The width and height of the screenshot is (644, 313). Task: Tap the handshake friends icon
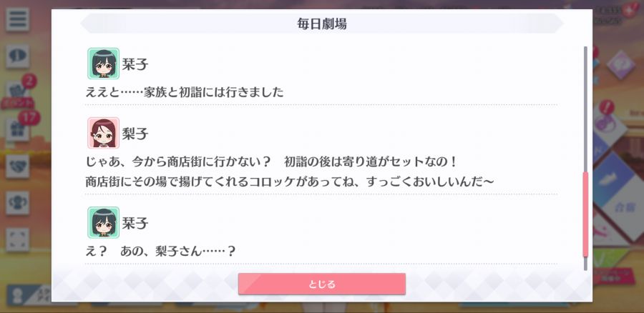[x=18, y=166]
